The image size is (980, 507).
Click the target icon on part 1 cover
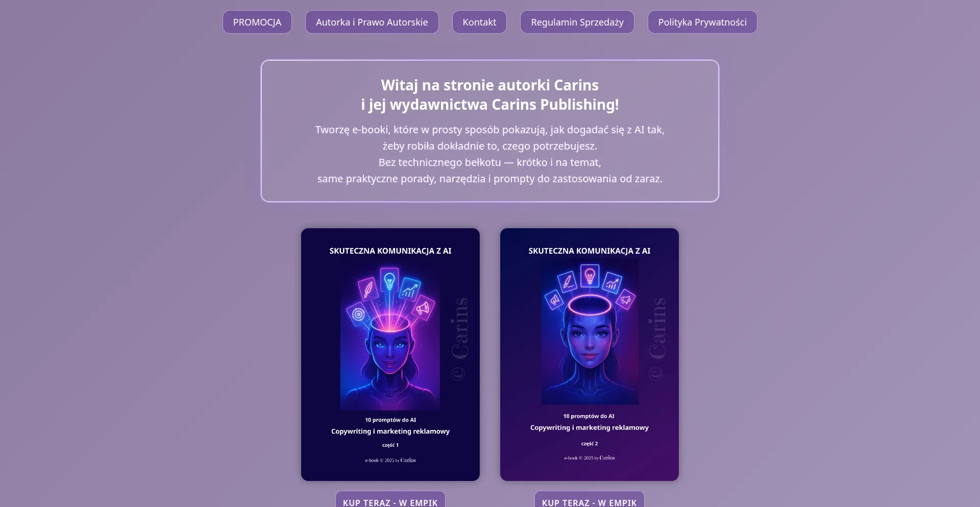(x=358, y=314)
